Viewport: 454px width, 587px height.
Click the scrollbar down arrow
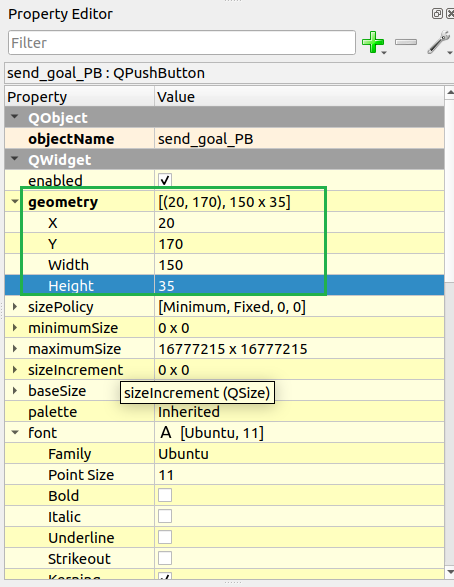(x=450, y=572)
